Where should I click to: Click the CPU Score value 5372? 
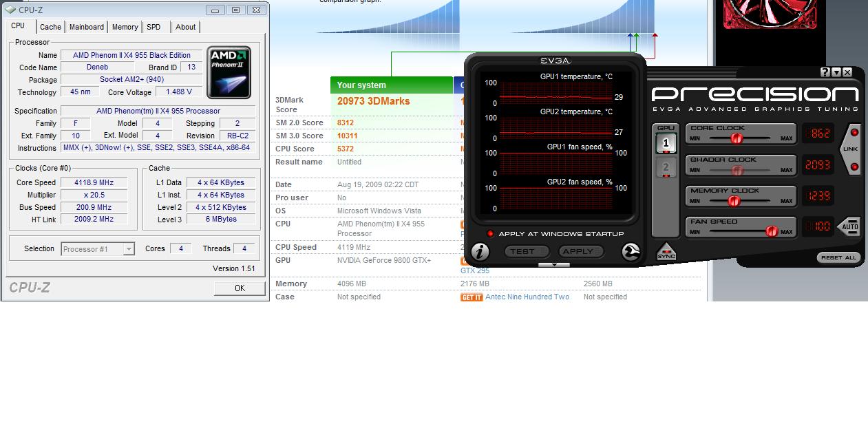tap(346, 149)
